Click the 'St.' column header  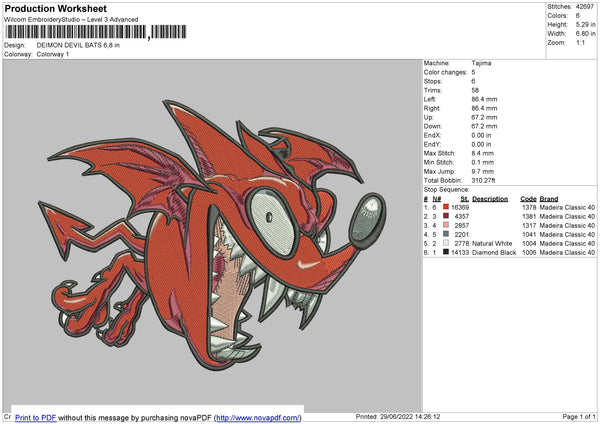465,199
